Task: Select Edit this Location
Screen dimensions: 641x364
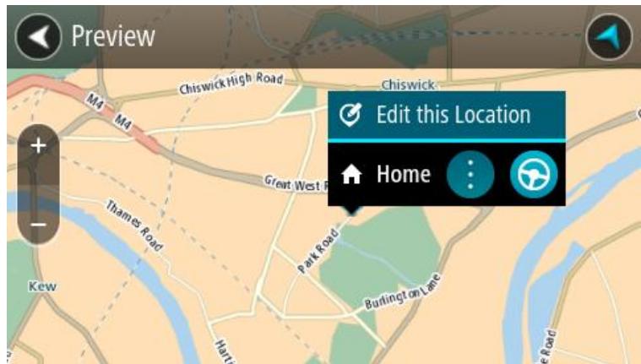Action: tap(447, 115)
